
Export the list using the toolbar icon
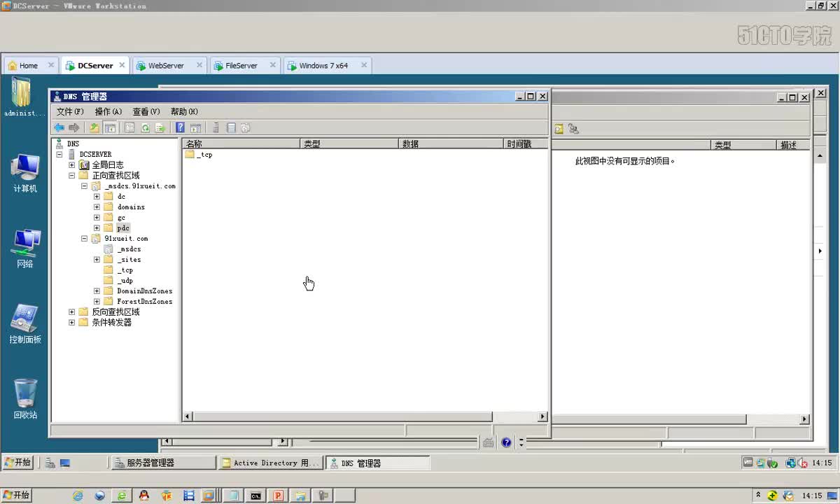160,128
